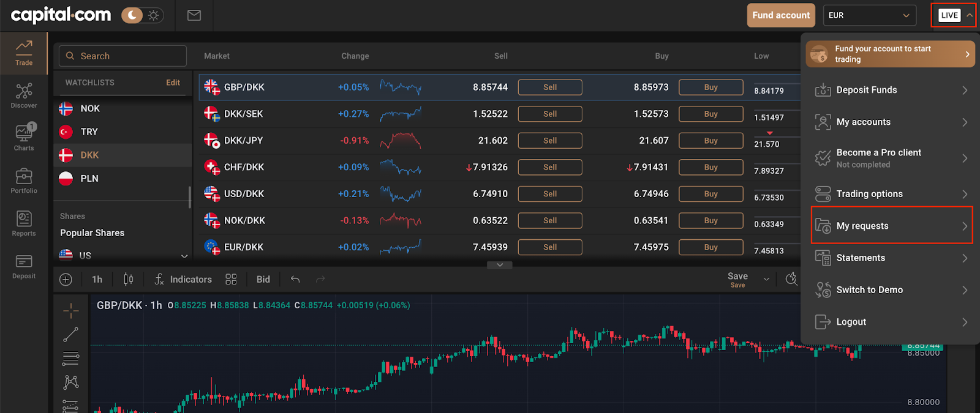
Task: Open the Save options dropdown arrow
Action: [x=766, y=280]
